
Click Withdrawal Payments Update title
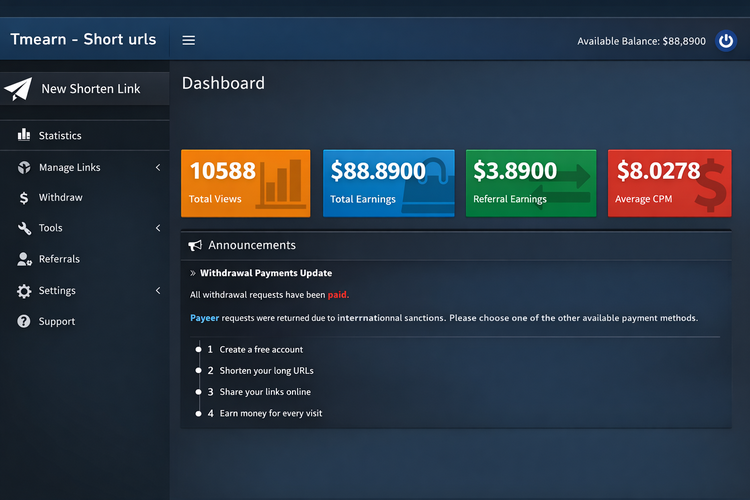click(266, 273)
